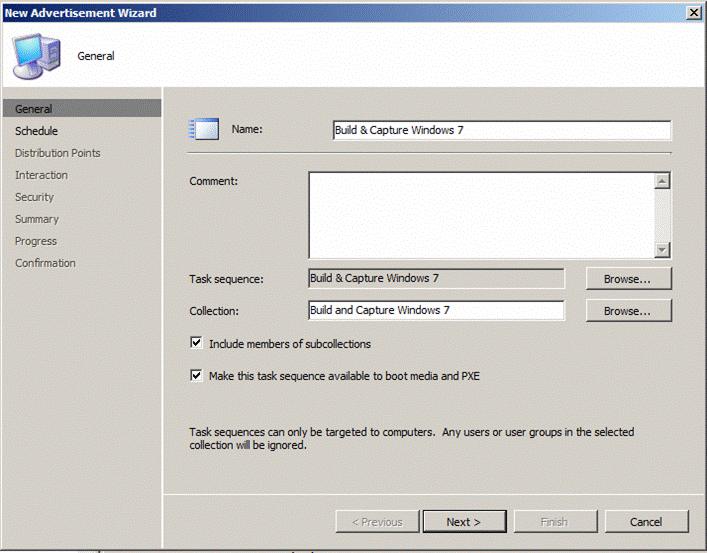Click the Collection text field
707x553 pixels.
click(436, 311)
